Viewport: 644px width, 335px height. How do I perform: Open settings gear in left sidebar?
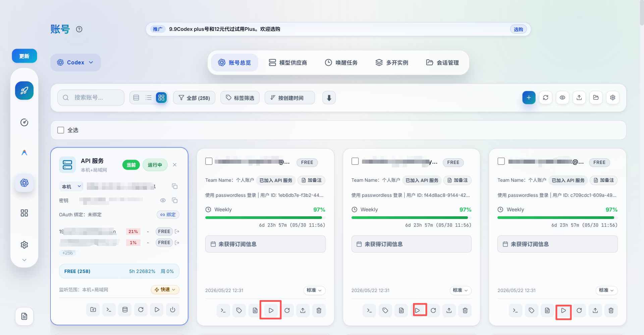click(24, 245)
